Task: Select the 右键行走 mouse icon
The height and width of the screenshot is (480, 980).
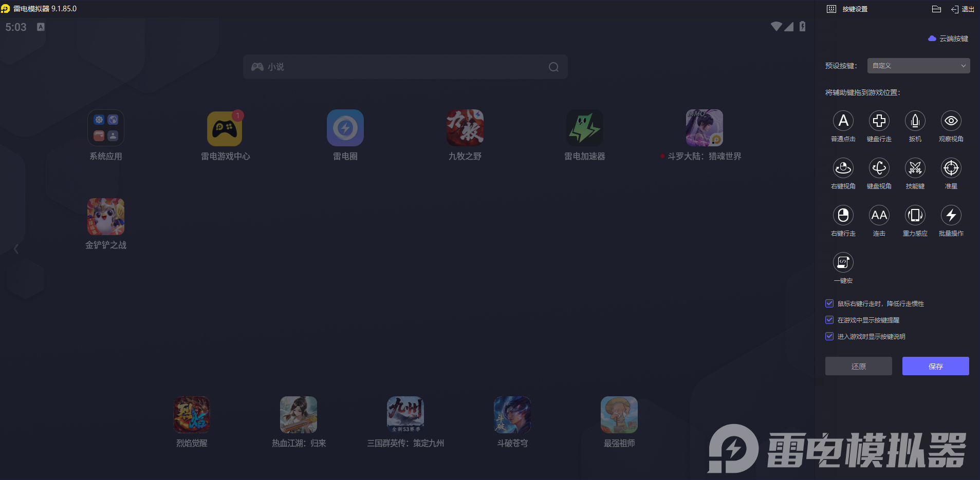Action: pos(843,215)
